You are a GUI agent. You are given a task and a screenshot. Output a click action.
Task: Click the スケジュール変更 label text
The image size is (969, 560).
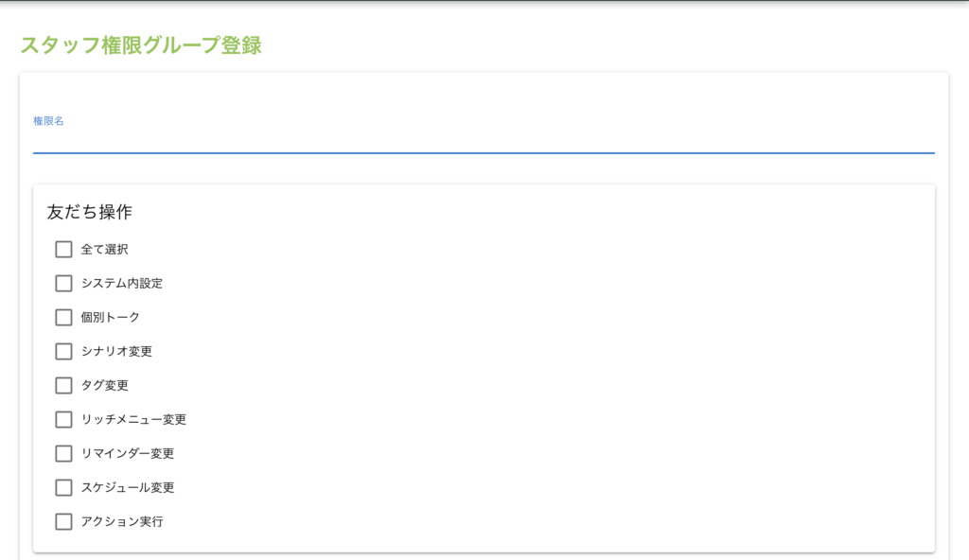point(128,488)
